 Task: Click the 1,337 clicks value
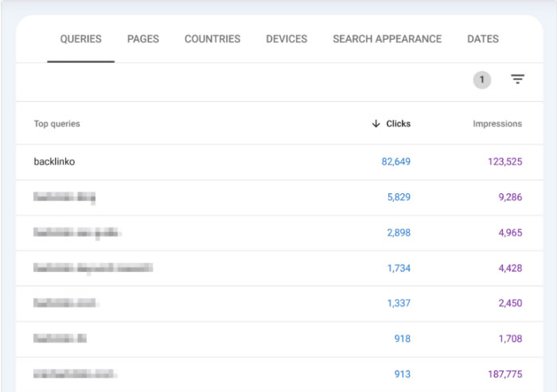click(399, 303)
